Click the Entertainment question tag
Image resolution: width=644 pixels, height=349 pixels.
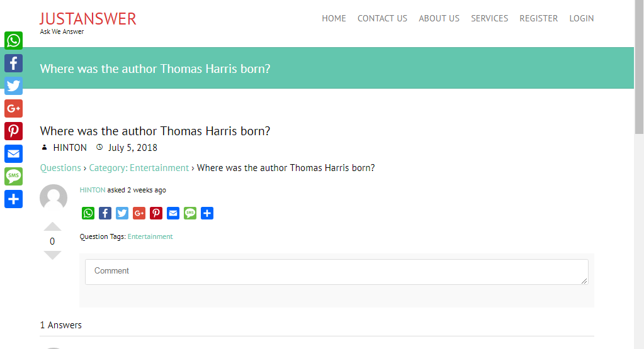(150, 236)
